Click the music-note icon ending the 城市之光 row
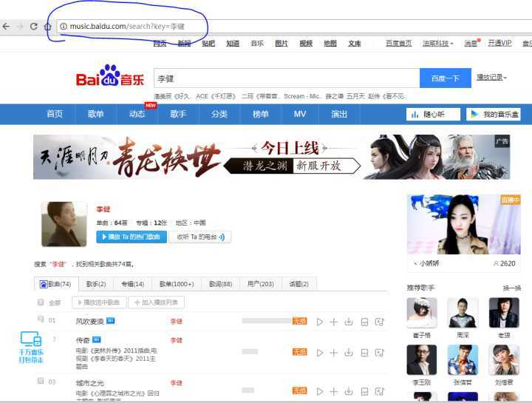Screen dimensions: 532x403 [379, 391]
